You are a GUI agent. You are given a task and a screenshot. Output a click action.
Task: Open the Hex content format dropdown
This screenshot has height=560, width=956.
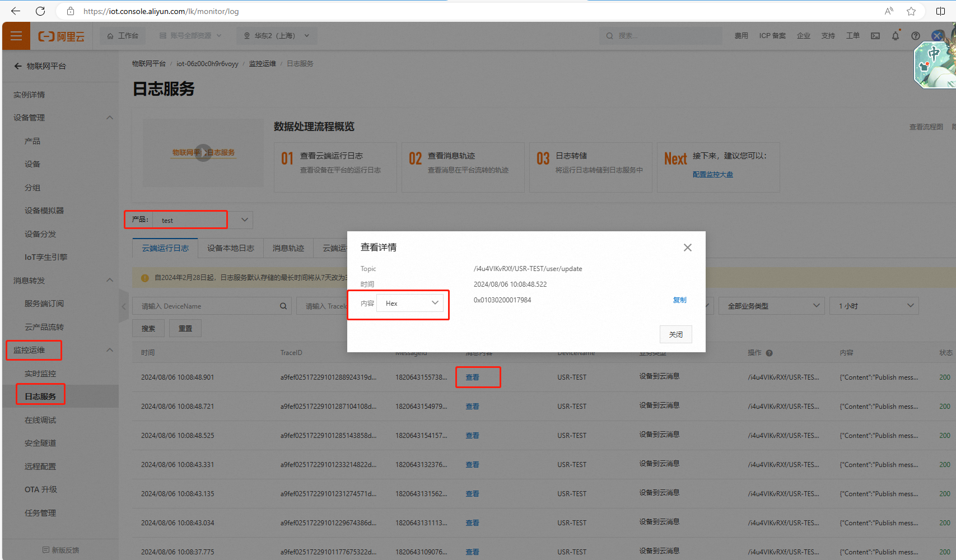point(411,303)
